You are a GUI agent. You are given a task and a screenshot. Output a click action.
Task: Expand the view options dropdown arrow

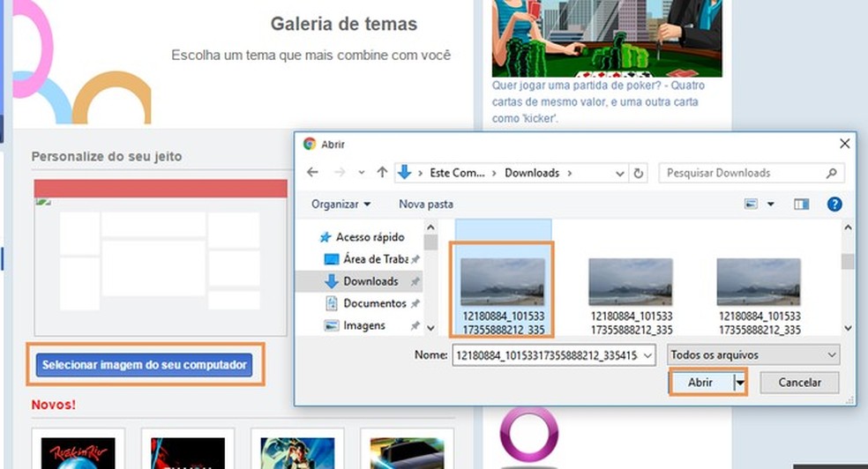point(771,204)
